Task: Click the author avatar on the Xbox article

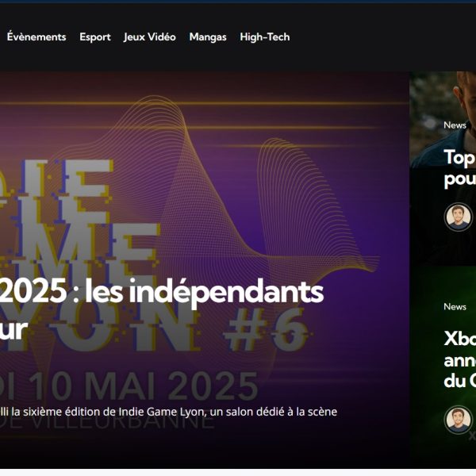Action: tap(458, 420)
